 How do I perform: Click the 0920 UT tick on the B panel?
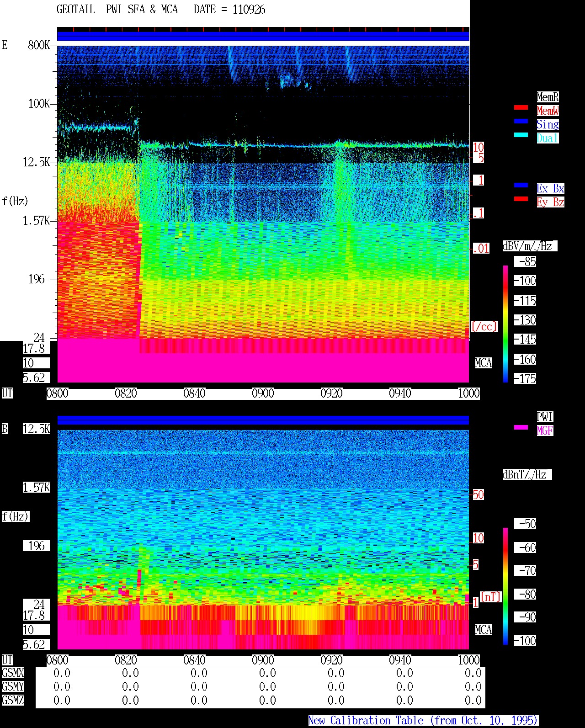click(331, 660)
